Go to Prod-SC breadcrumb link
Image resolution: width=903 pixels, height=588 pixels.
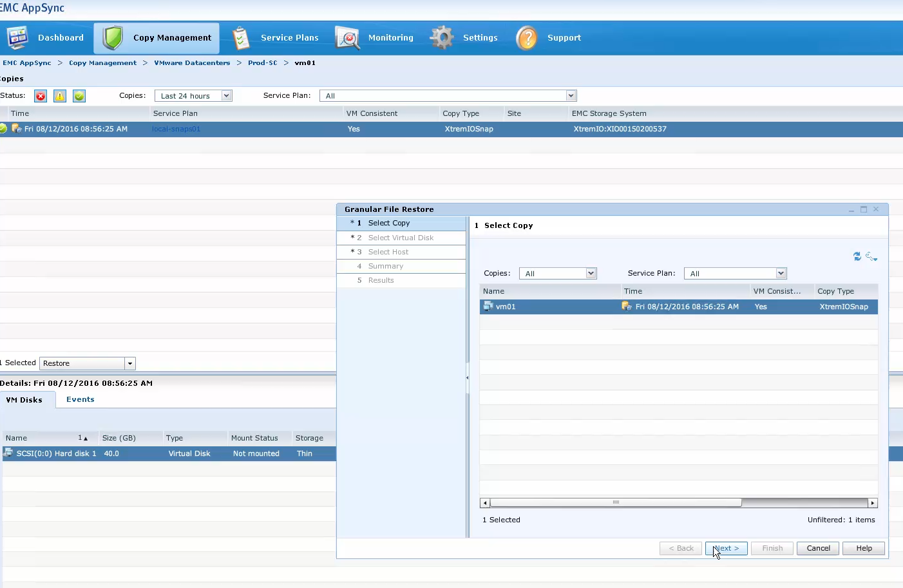[263, 63]
